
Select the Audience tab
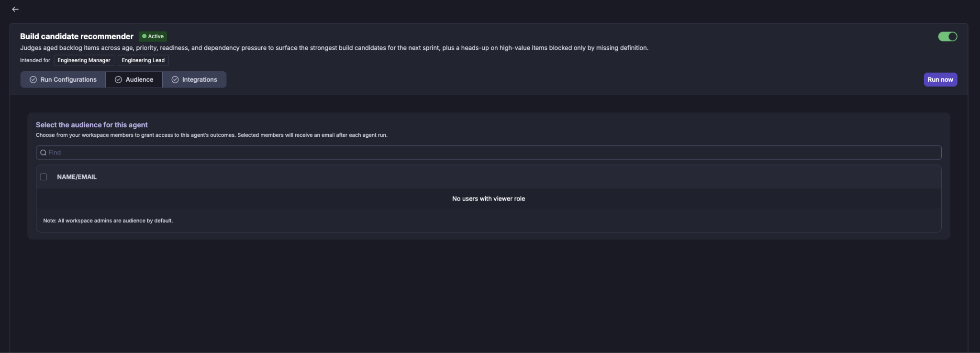click(134, 80)
